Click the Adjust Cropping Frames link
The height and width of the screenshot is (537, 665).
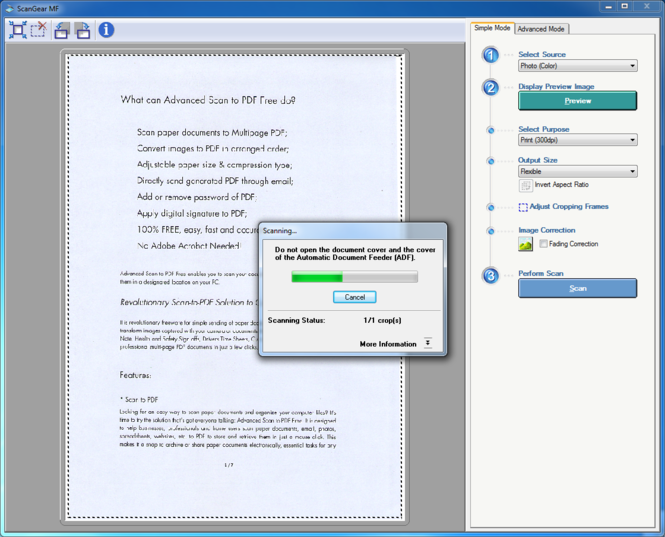(x=569, y=207)
